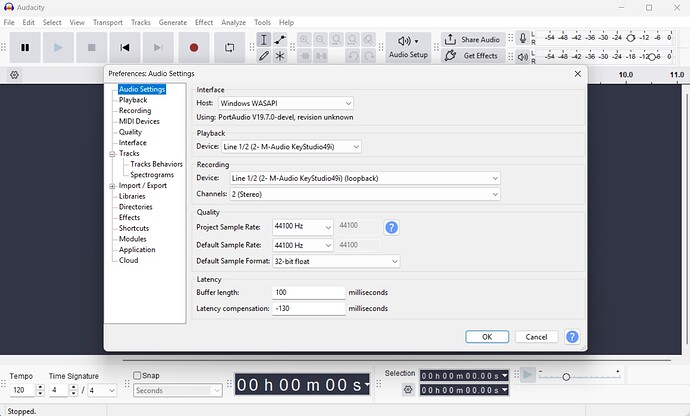Select the Draw (pencil) tool

(264, 56)
